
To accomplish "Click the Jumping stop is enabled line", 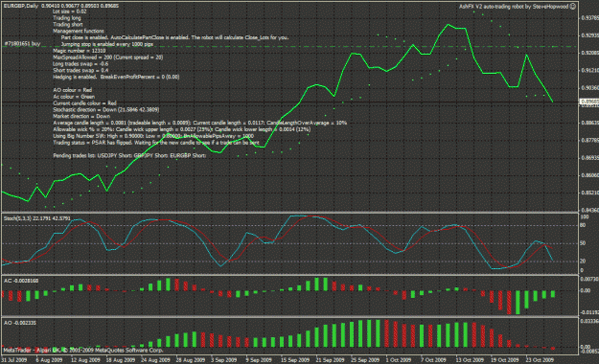I will [x=107, y=44].
